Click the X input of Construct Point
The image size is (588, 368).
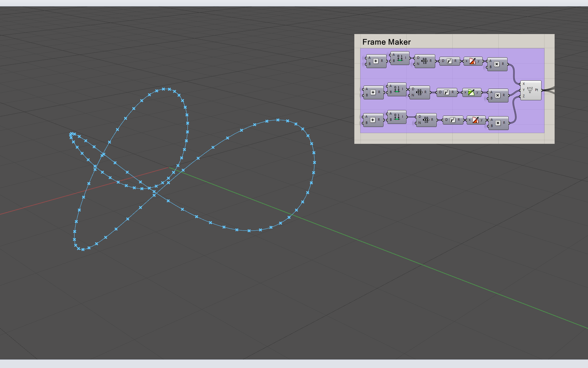524,84
